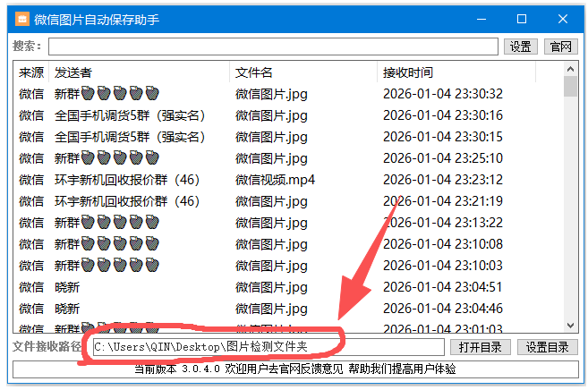The image size is (588, 390).
Task: Click list scrollbar up arrow
Action: (570, 69)
